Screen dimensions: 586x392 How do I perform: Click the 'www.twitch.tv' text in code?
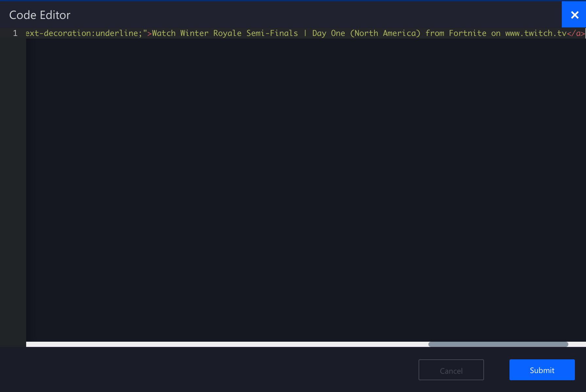point(536,33)
